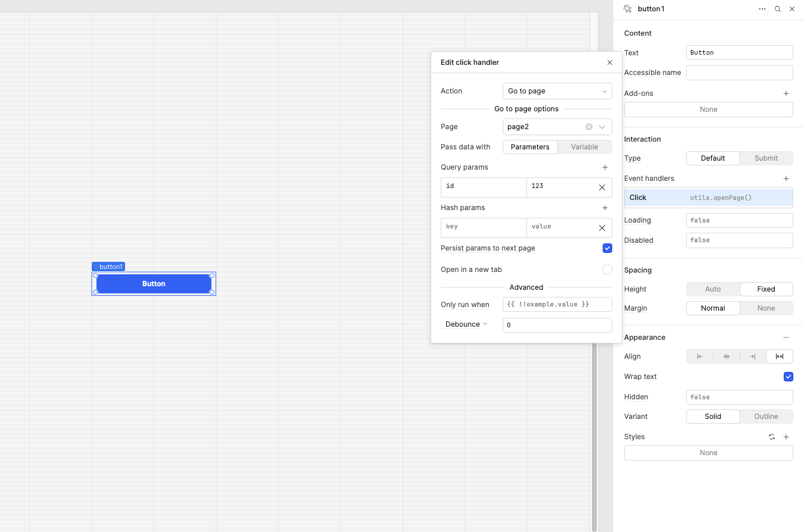Add a new Add-on with the plus icon
Screen dimensions: 804x532
(x=786, y=93)
